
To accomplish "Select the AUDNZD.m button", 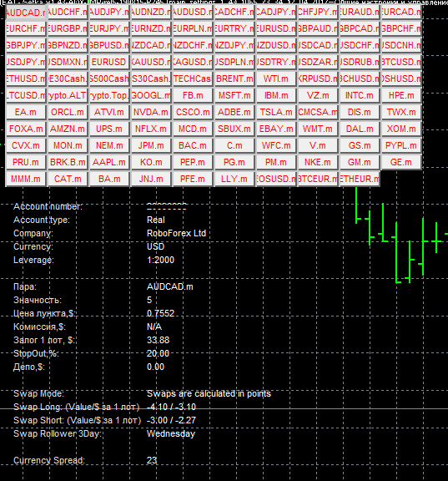I will pyautogui.click(x=151, y=13).
